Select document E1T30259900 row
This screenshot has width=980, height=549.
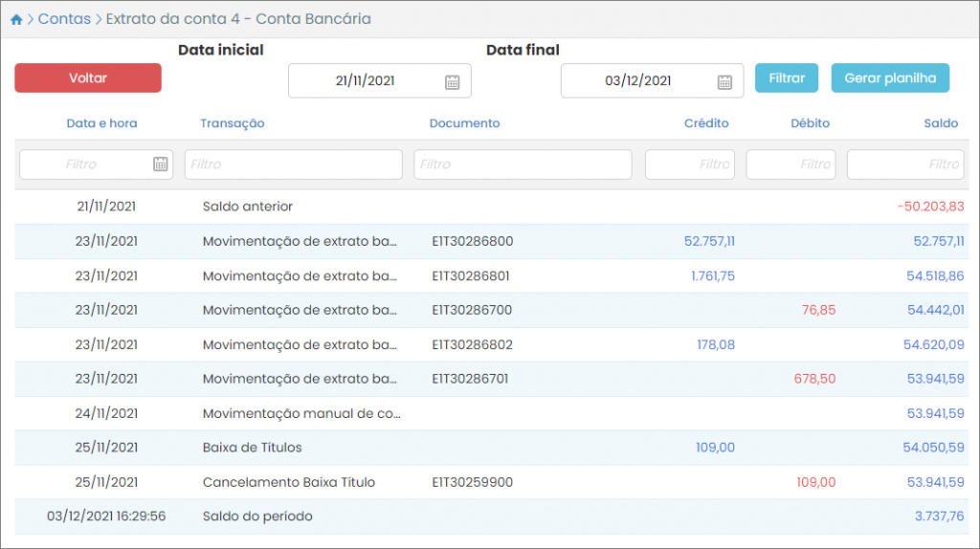point(472,482)
